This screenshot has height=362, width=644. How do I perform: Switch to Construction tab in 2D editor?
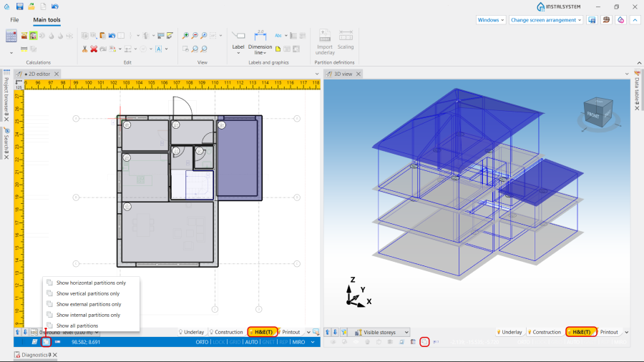[226, 332]
